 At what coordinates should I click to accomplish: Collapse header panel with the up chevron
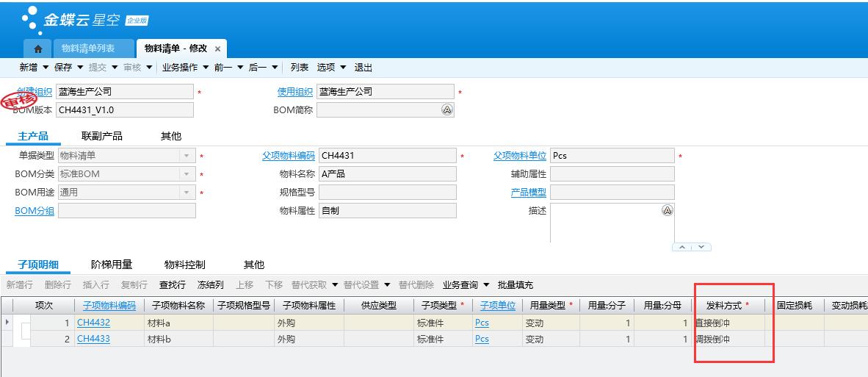682,247
